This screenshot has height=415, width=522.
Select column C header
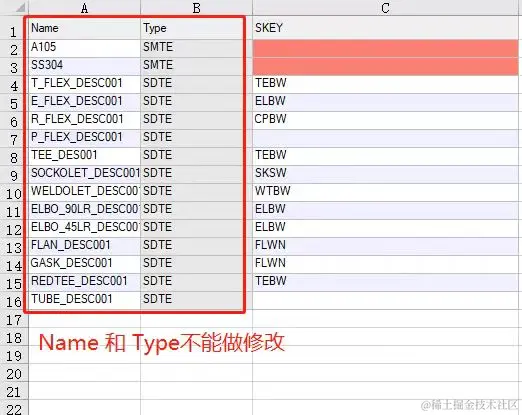pyautogui.click(x=385, y=8)
